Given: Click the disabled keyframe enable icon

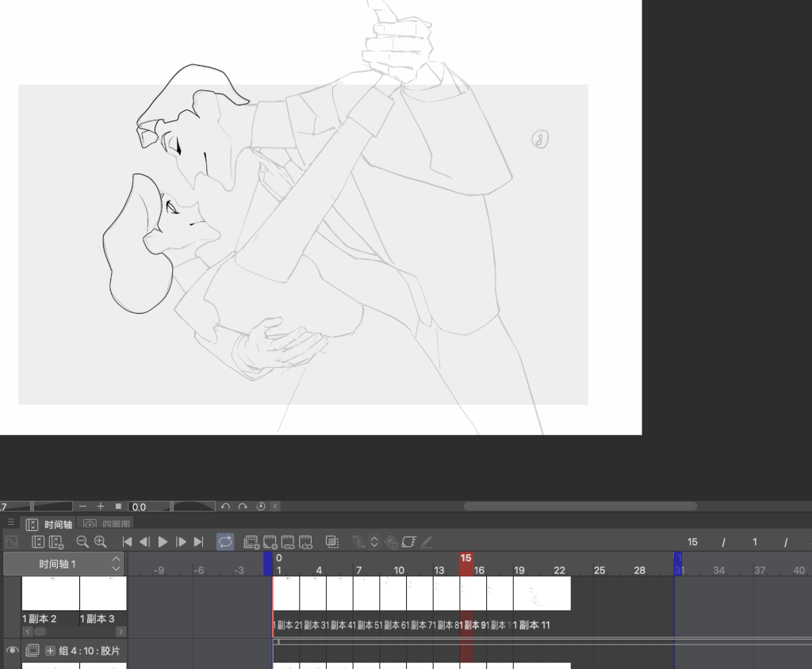Looking at the screenshot, I should pyautogui.click(x=358, y=542).
